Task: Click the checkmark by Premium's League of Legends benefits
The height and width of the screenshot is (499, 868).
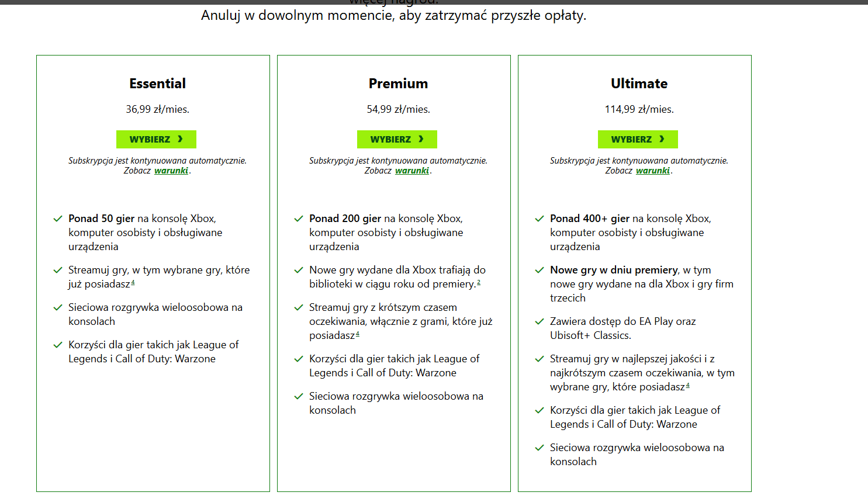Action: coord(299,359)
